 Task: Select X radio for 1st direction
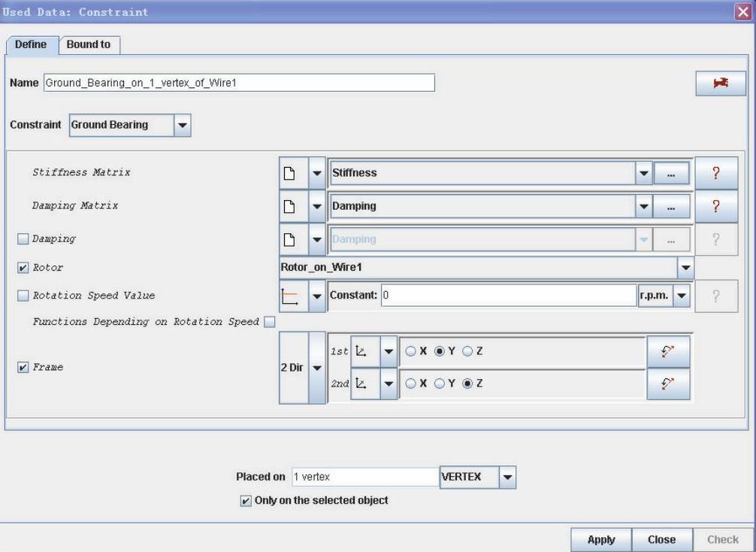(411, 351)
